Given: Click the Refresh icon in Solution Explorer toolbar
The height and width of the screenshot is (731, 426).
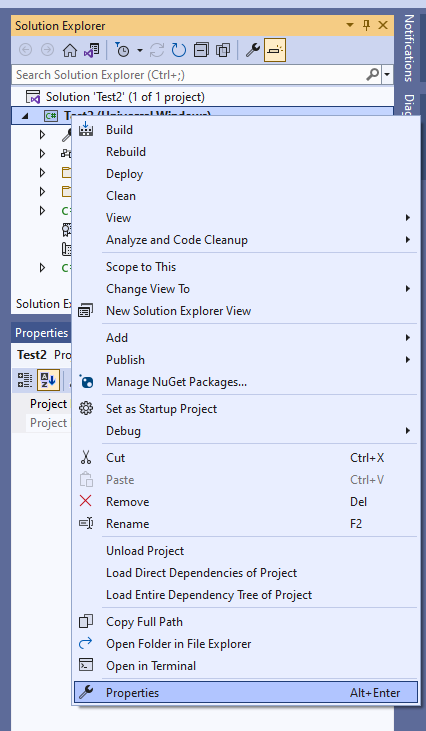Looking at the screenshot, I should tap(179, 50).
